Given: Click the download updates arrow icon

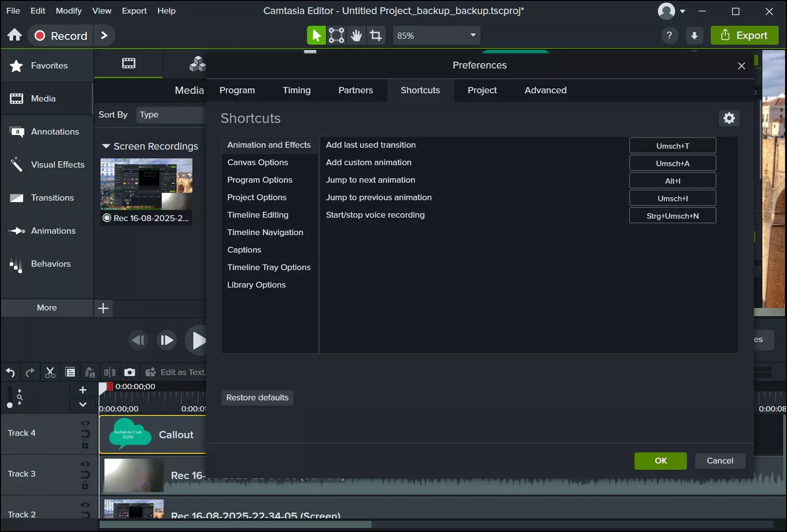Looking at the screenshot, I should pyautogui.click(x=694, y=35).
